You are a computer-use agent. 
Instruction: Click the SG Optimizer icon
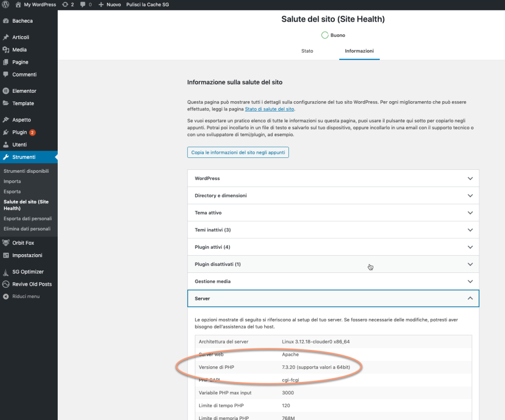6,272
